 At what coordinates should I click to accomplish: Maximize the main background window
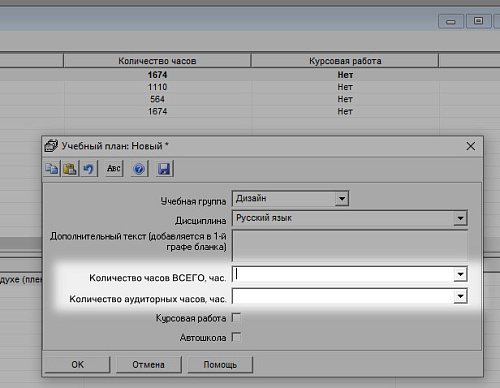(x=478, y=21)
